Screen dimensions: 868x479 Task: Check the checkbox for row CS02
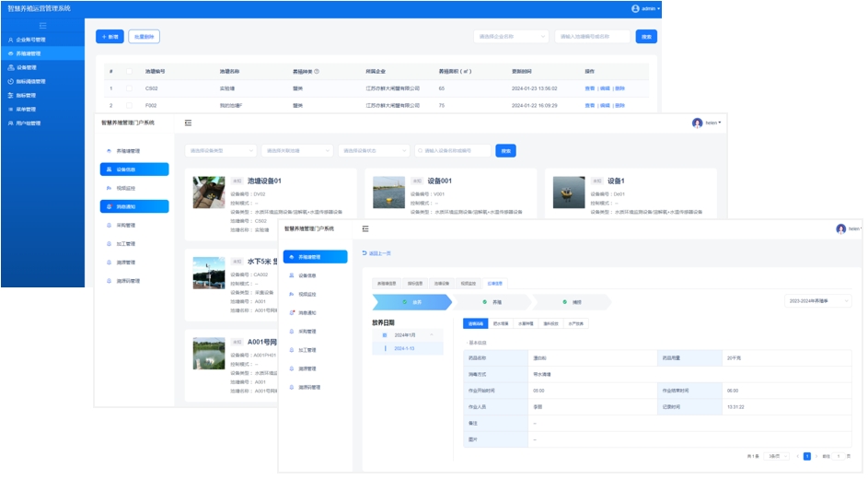130,88
